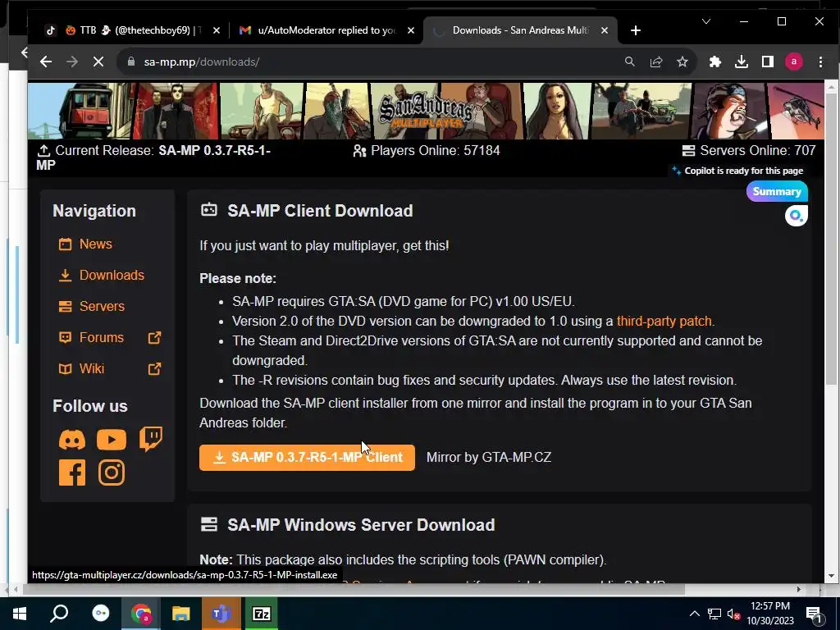This screenshot has height=630, width=840.
Task: Download the SA-MP 0.3.7-R5-1-MP Client
Action: point(307,458)
